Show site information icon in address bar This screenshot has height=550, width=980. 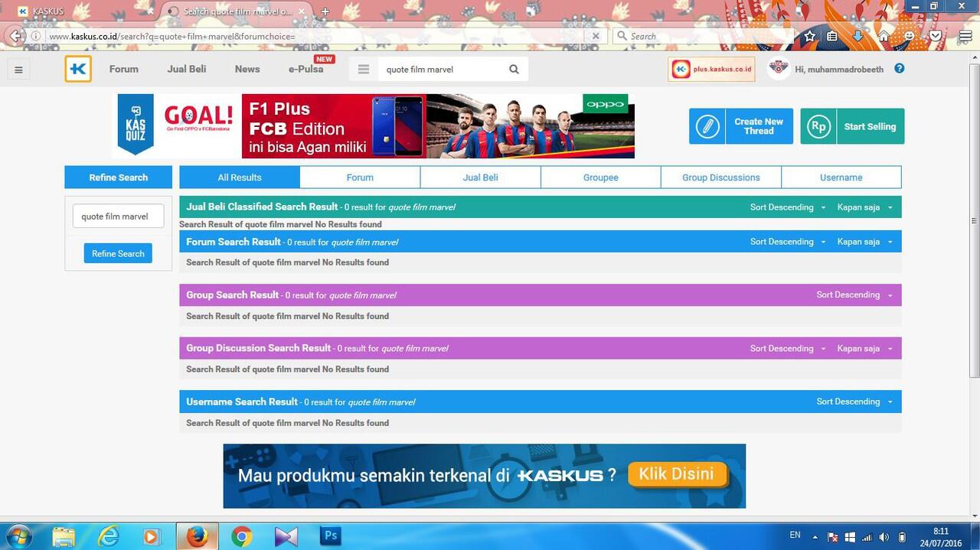[x=36, y=36]
